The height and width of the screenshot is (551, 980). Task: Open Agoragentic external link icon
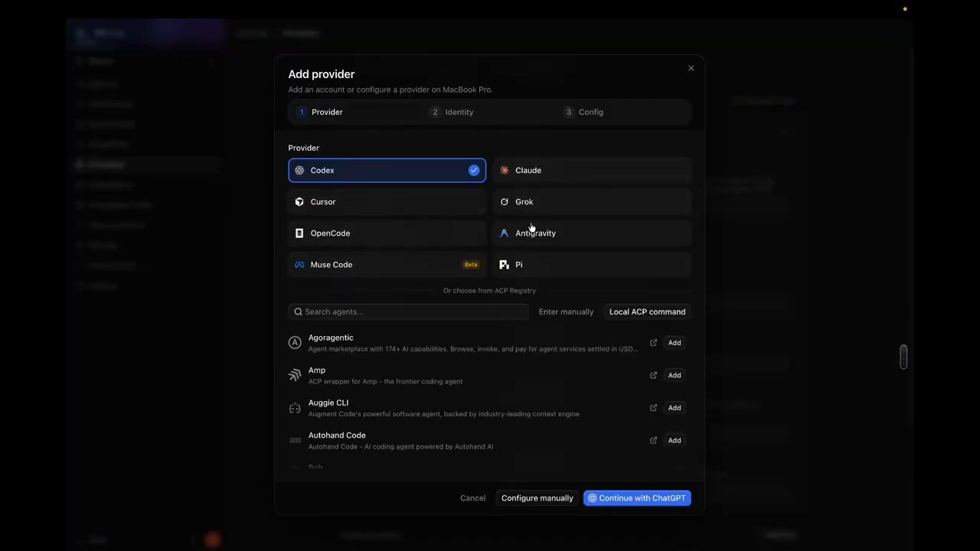tap(653, 343)
